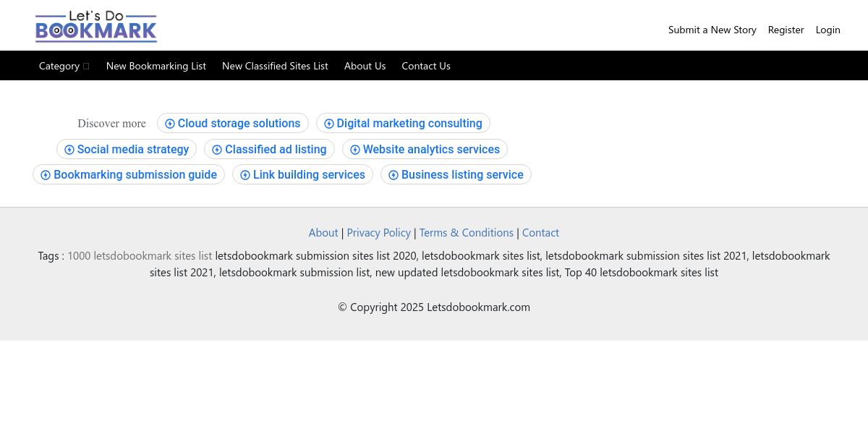Viewport: 868px width, 434px height.
Task: Open the Register link
Action: click(786, 30)
